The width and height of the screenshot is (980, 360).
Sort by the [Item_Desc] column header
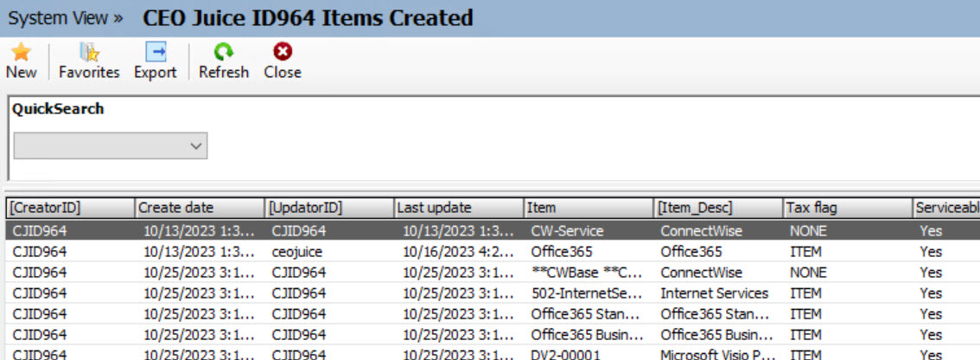click(718, 208)
